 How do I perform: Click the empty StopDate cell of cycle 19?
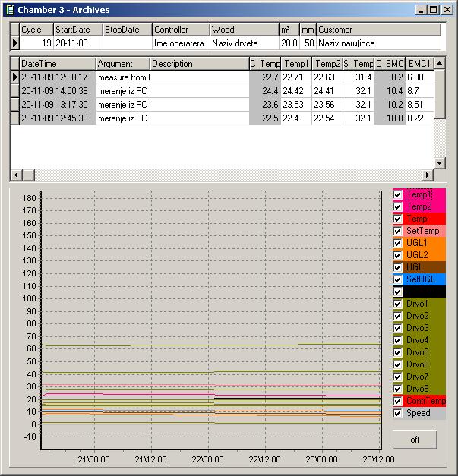tap(128, 43)
